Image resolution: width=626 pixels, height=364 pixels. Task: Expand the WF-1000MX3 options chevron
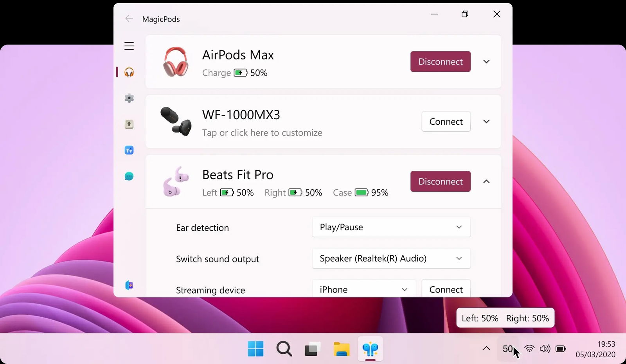click(486, 121)
